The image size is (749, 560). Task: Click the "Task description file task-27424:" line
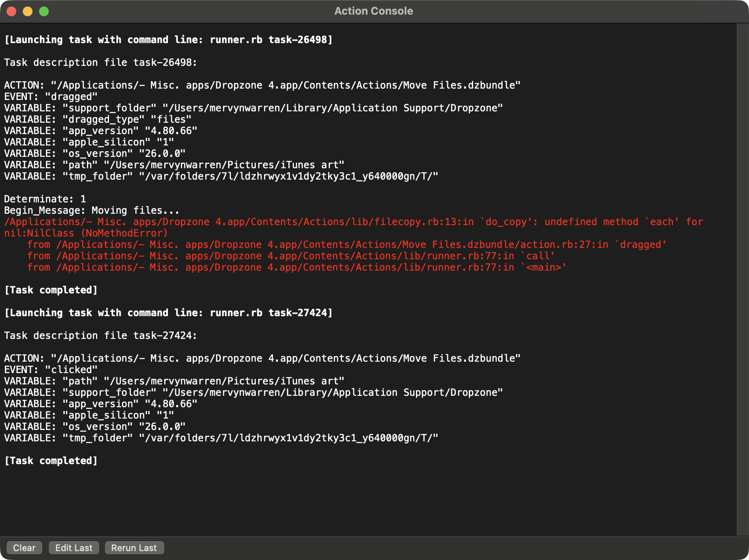(x=100, y=336)
